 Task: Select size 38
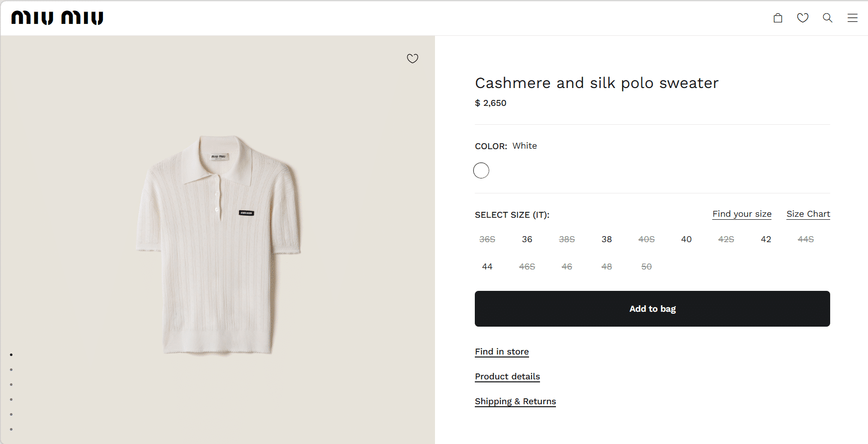pos(607,239)
